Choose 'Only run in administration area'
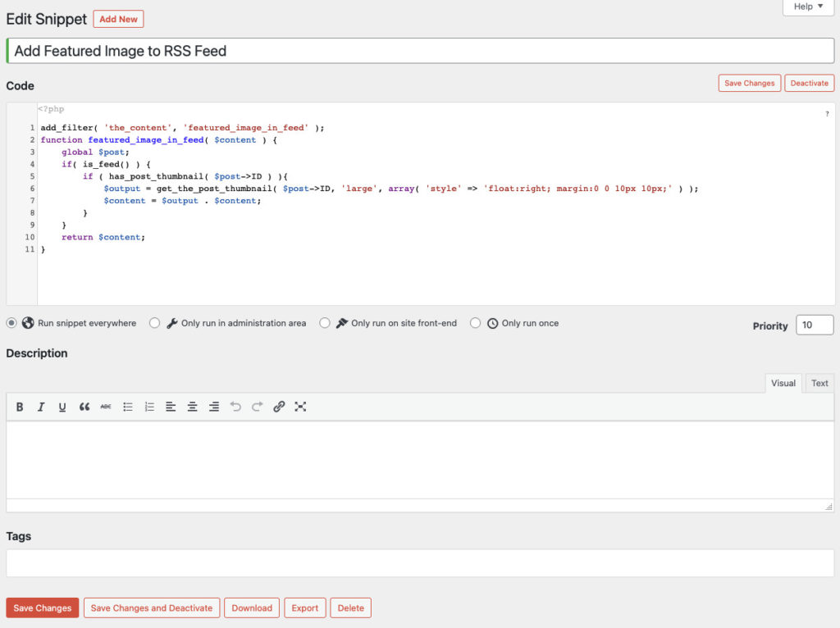 pyautogui.click(x=154, y=323)
